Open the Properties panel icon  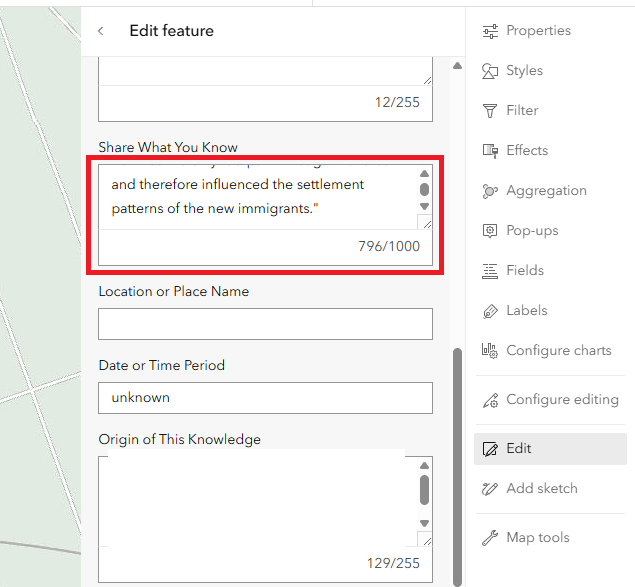tap(490, 31)
